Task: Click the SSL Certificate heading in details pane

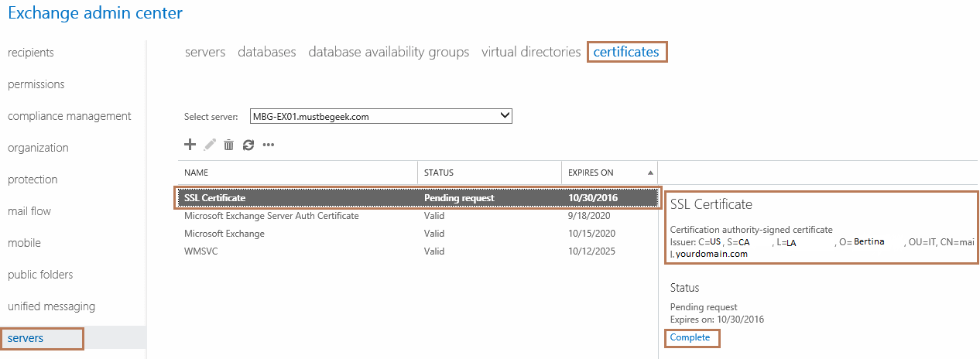Action: point(711,204)
